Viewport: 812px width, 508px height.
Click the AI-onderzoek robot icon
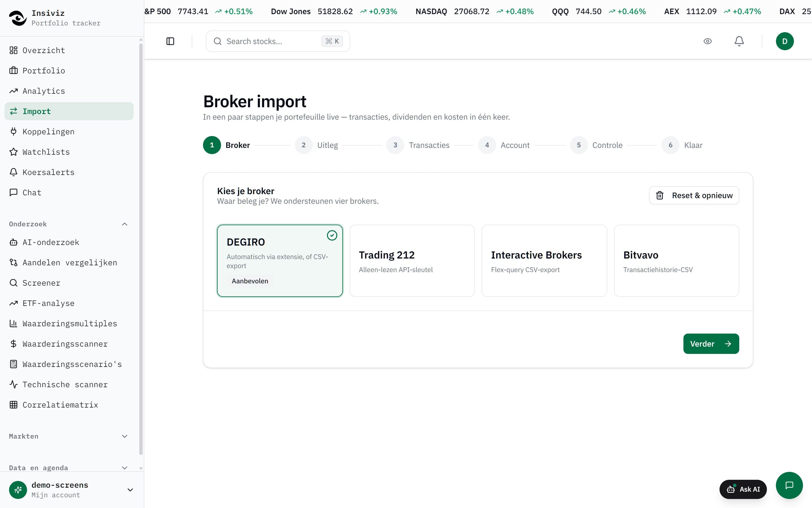pyautogui.click(x=14, y=242)
